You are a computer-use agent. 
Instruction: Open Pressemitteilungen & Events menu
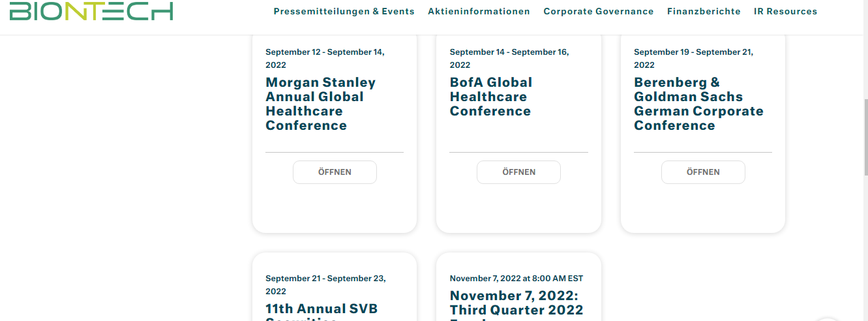344,12
